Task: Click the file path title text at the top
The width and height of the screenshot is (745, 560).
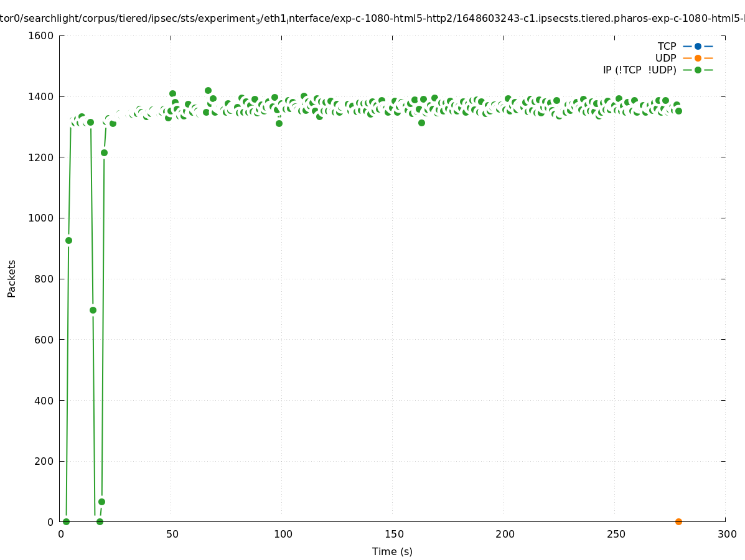Action: click(372, 19)
